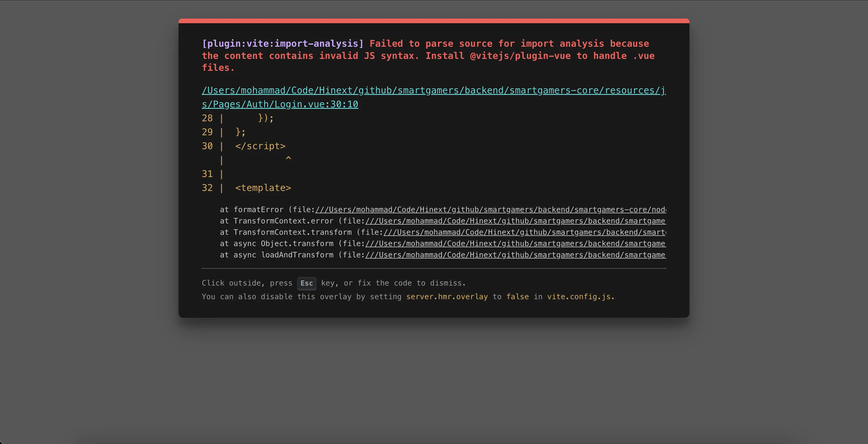This screenshot has width=868, height=444.
Task: Click the async loadAndTransform file link
Action: [515, 255]
